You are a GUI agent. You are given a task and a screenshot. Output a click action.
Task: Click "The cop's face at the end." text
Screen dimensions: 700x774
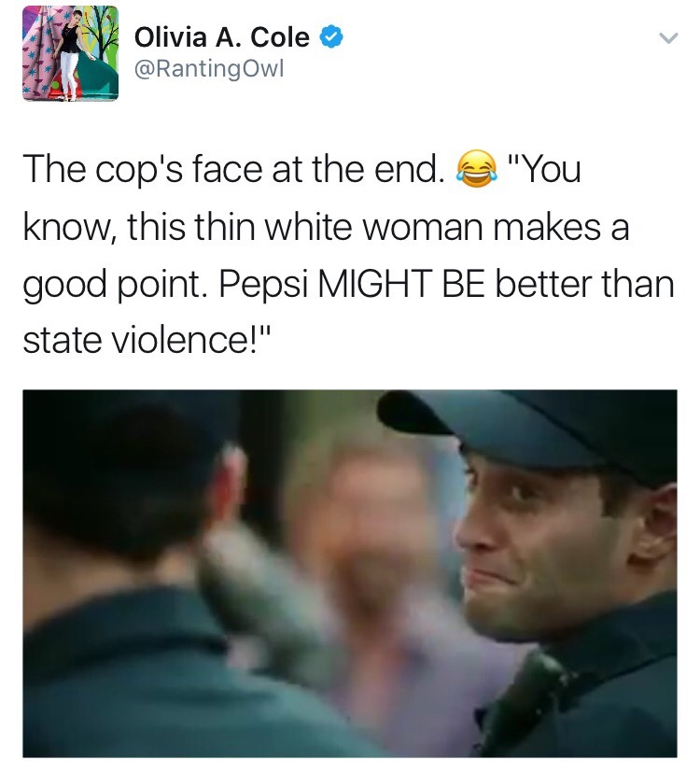click(x=231, y=170)
